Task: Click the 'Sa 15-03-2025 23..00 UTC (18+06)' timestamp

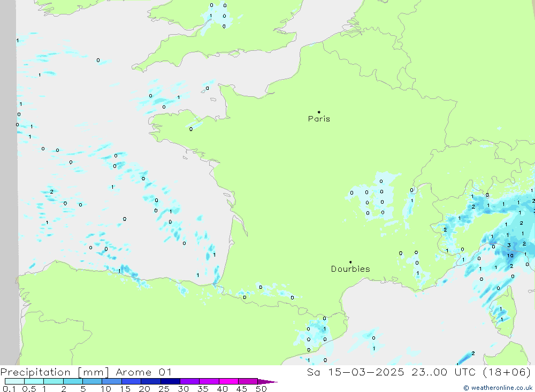Action: click(x=419, y=372)
